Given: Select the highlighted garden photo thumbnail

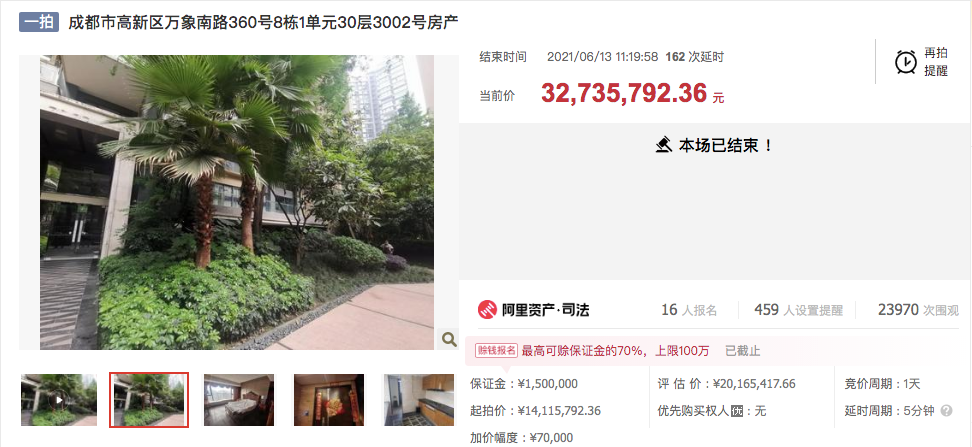Looking at the screenshot, I should (x=149, y=400).
